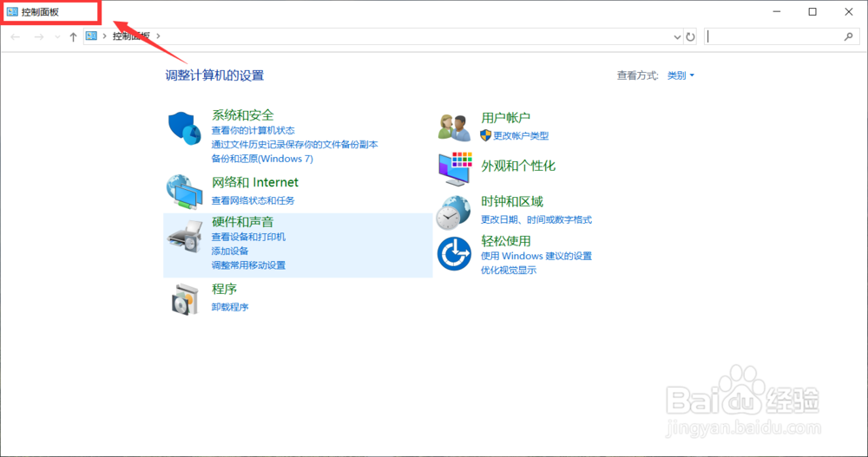This screenshot has height=457, width=868.
Task: Open 程序 category heading
Action: [224, 289]
